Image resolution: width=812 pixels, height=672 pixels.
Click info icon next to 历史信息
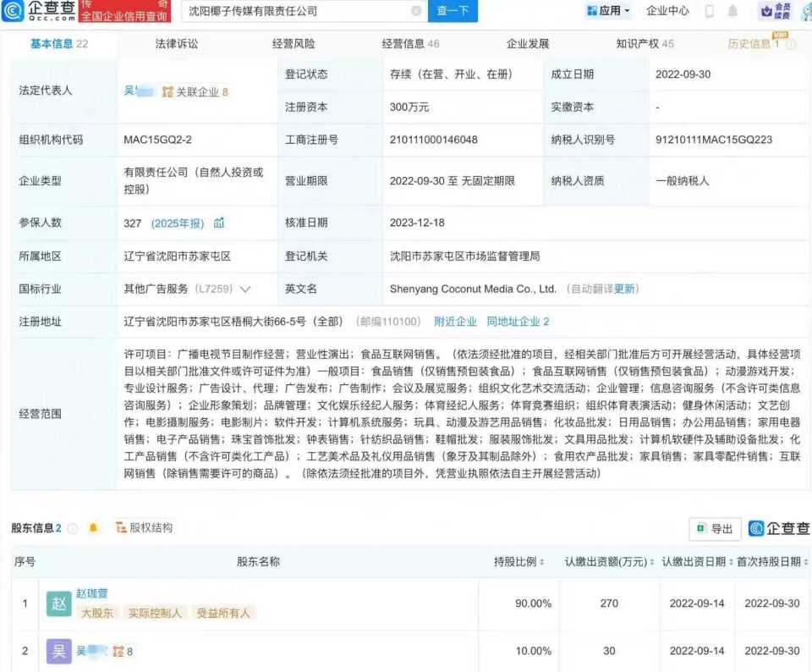(x=790, y=45)
